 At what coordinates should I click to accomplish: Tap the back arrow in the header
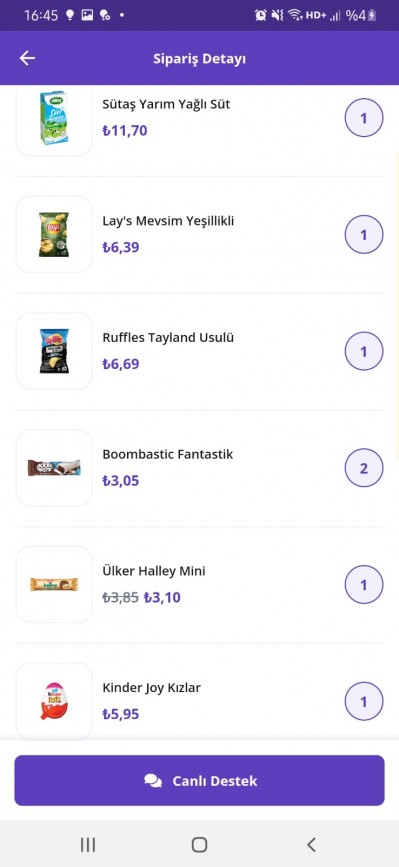point(27,58)
